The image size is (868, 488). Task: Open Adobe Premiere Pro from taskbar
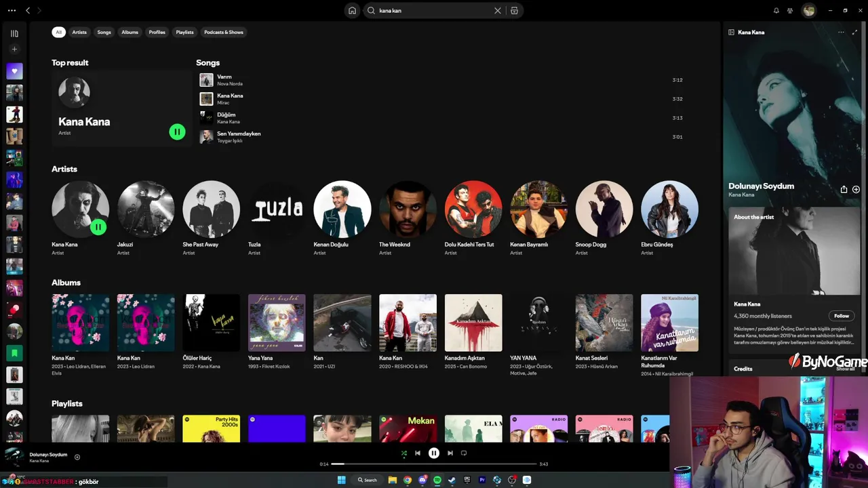pos(482,480)
